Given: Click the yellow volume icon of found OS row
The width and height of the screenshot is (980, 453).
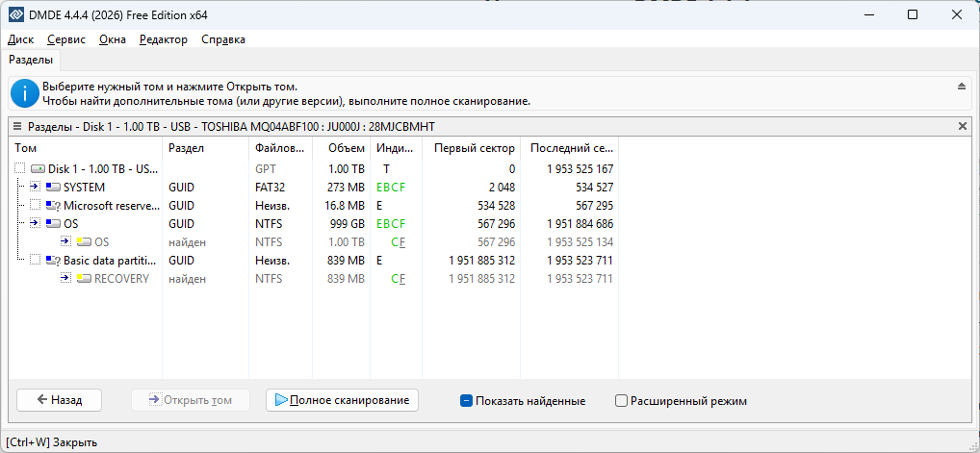Looking at the screenshot, I should tap(84, 241).
